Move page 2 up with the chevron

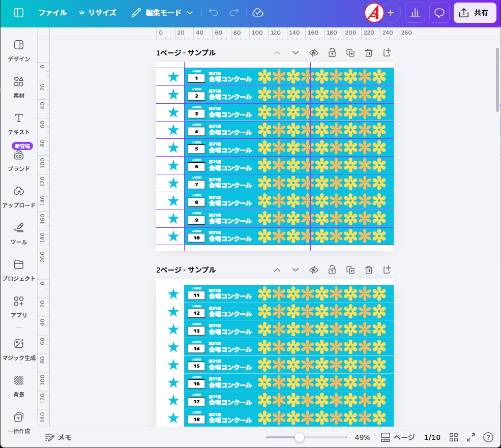tap(277, 270)
